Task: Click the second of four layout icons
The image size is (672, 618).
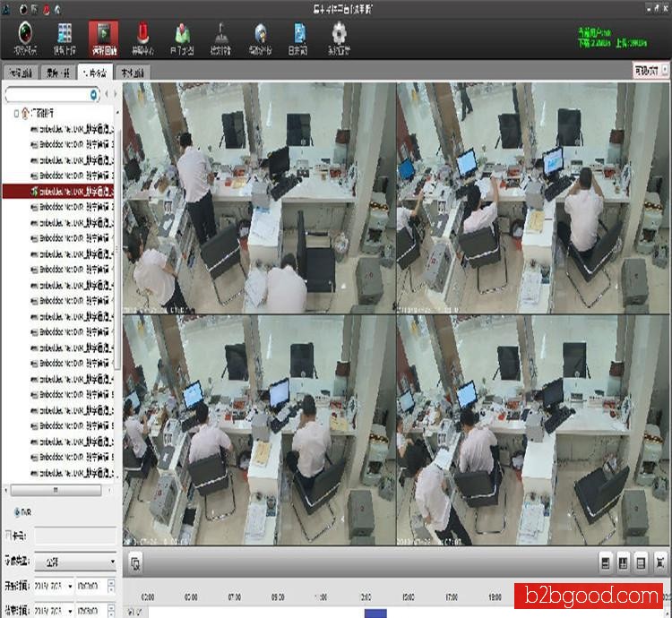Action: 623,562
